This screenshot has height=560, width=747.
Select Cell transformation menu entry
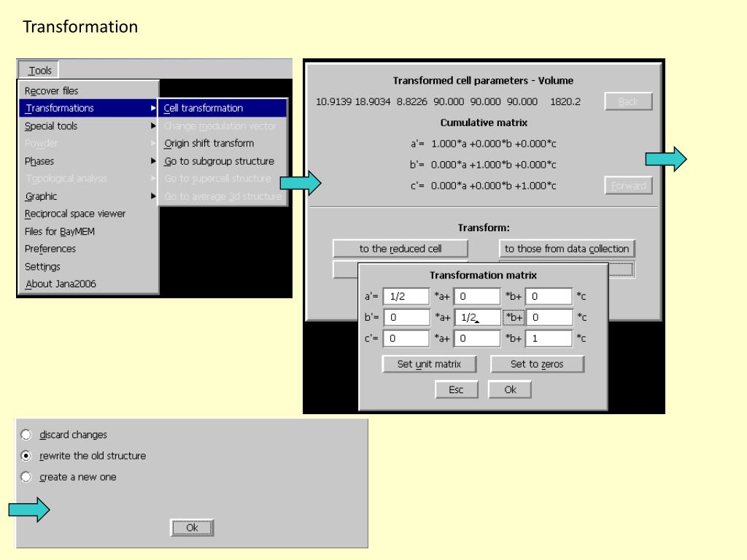(204, 108)
